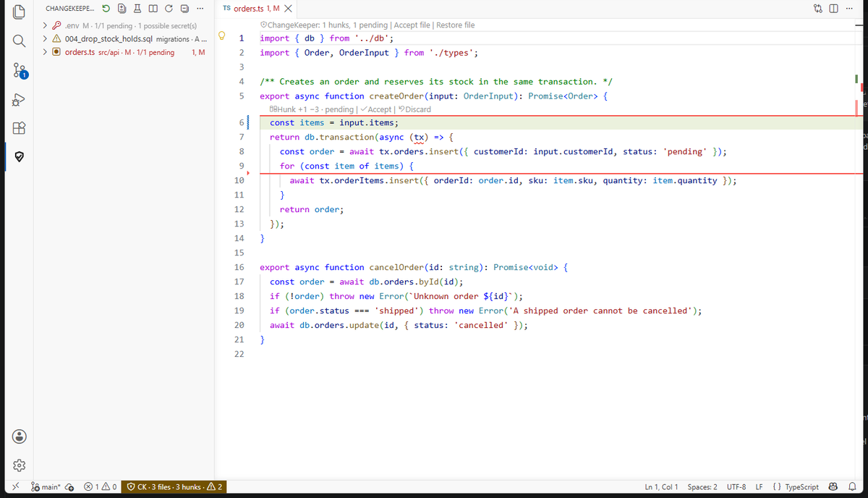Open the Copilot status icon

point(833,487)
